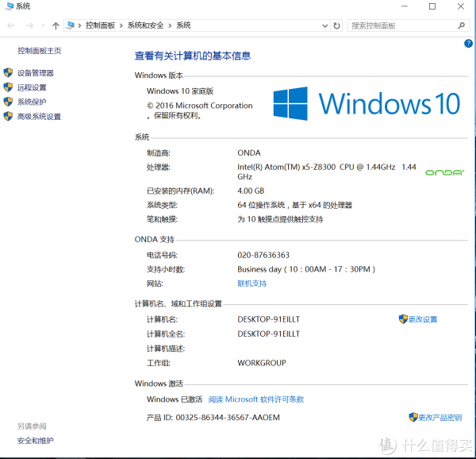Select 控制面板 breadcrumb in address bar

click(100, 25)
